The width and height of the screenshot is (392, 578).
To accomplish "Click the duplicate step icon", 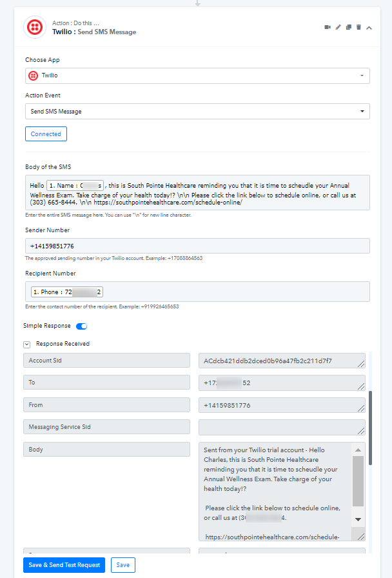I will point(348,27).
